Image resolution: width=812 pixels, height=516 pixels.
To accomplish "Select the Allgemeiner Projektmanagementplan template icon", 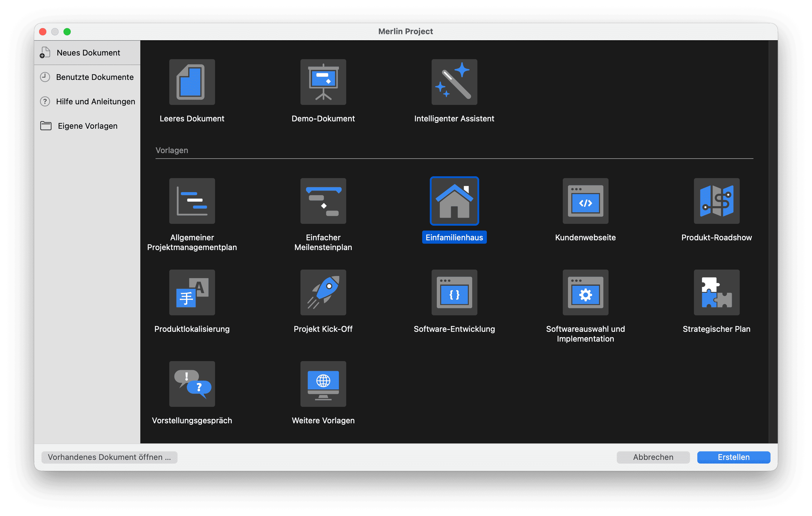I will pyautogui.click(x=192, y=201).
